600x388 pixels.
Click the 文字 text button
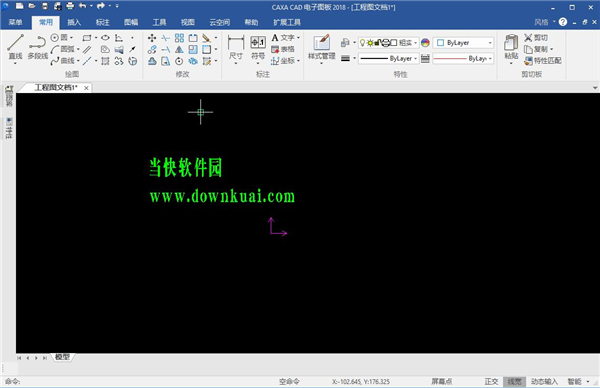click(x=285, y=37)
